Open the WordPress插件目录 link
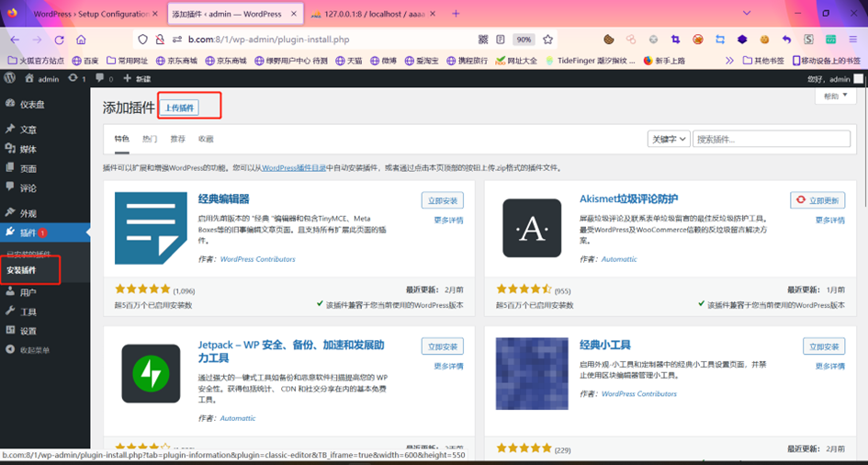868x465 pixels. (294, 167)
